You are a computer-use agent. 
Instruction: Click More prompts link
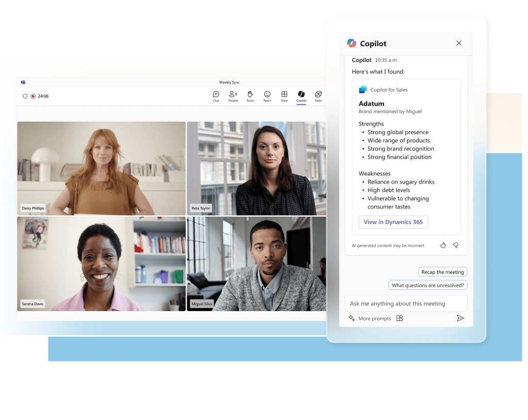coord(374,318)
